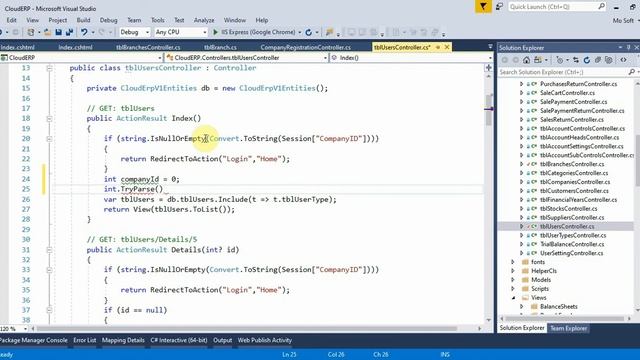The width and height of the screenshot is (640, 360).
Task: Open the Error List panel tab
Action: (x=84, y=340)
